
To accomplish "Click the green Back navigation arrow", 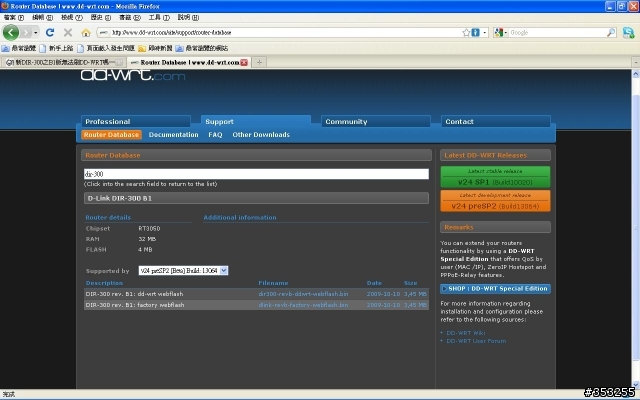I will (x=11, y=32).
